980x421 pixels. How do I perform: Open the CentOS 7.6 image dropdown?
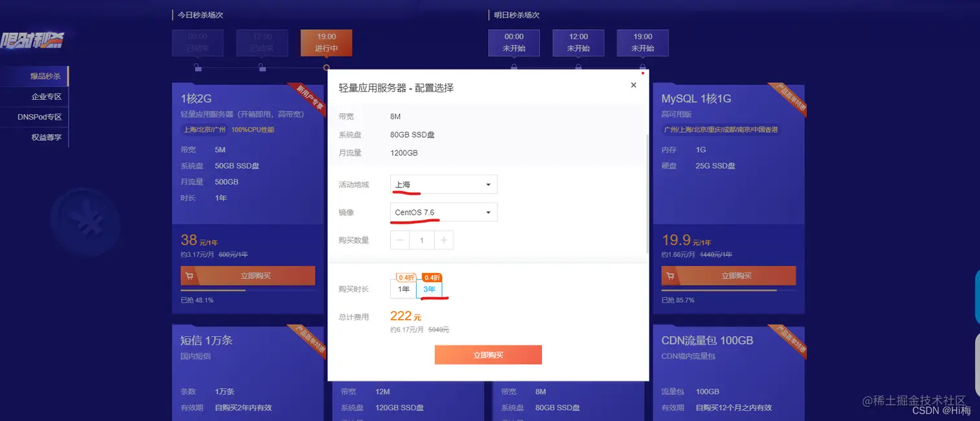pyautogui.click(x=443, y=212)
